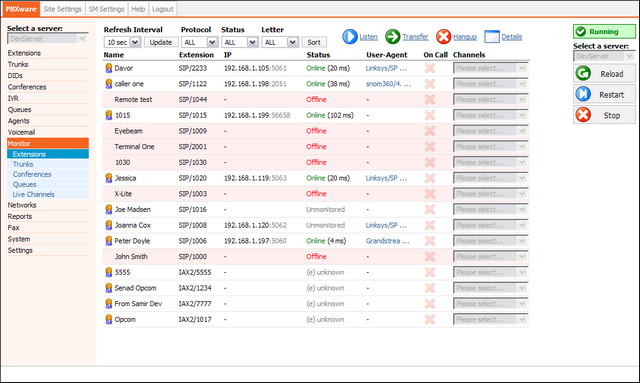
Task: Click user icon next to Joanna Cox
Action: pos(109,225)
